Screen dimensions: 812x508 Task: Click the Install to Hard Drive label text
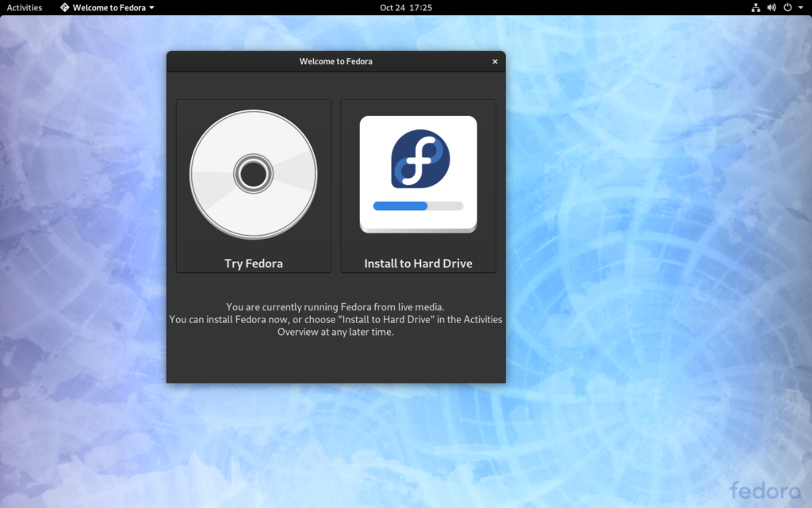click(x=418, y=262)
